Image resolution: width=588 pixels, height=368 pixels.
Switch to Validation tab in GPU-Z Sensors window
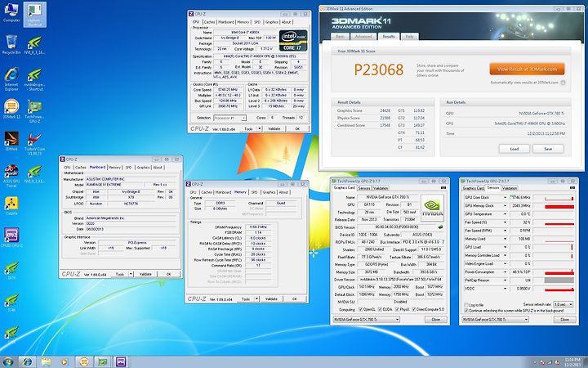(510, 188)
